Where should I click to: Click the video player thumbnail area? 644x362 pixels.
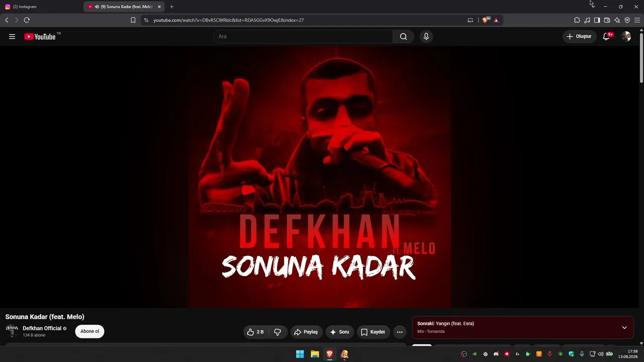(319, 177)
